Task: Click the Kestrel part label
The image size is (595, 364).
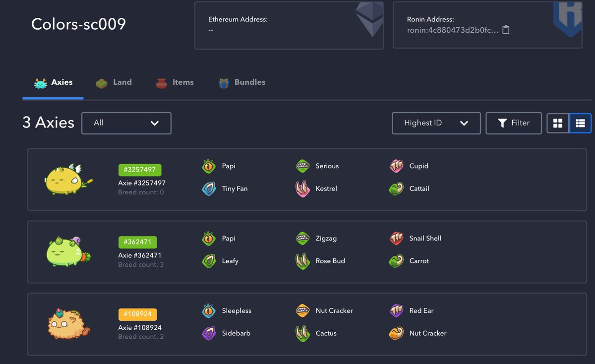Action: click(x=326, y=189)
